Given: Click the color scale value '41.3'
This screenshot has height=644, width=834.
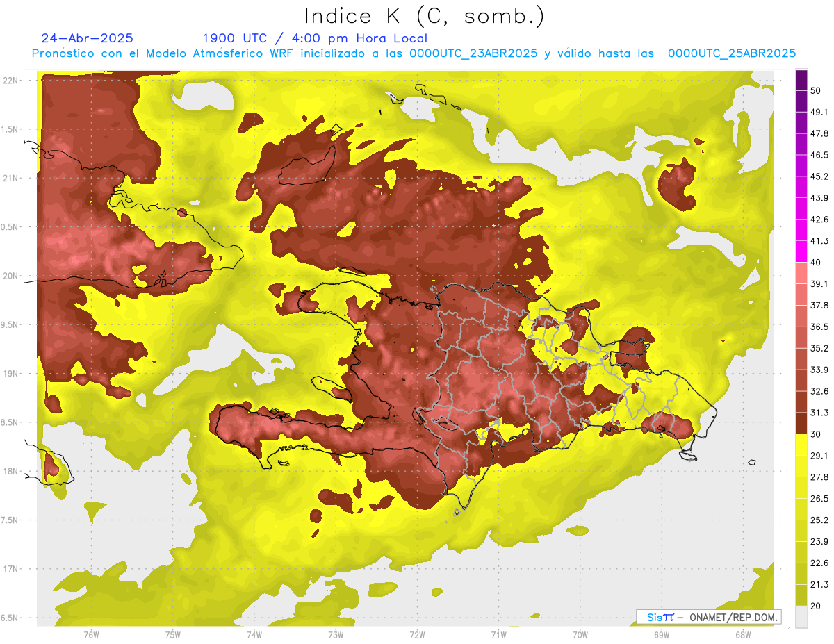Looking at the screenshot, I should [819, 241].
